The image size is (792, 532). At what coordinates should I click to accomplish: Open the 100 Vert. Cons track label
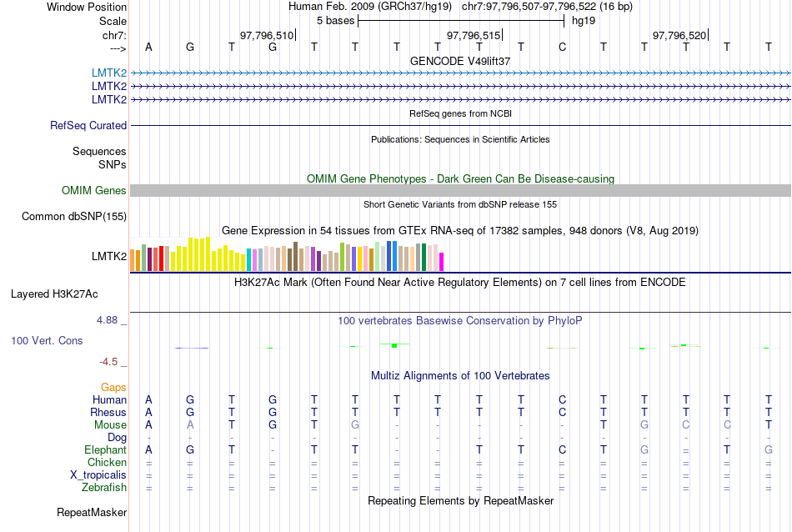click(47, 340)
